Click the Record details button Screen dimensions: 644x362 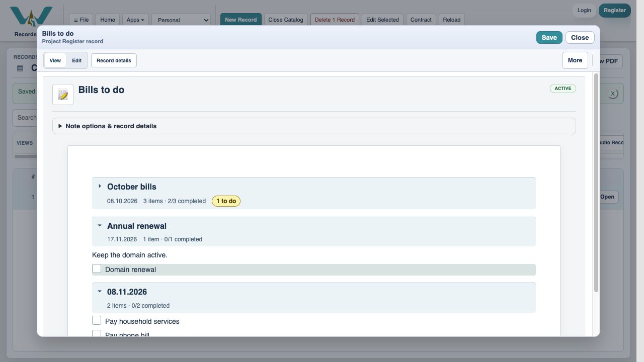(114, 60)
